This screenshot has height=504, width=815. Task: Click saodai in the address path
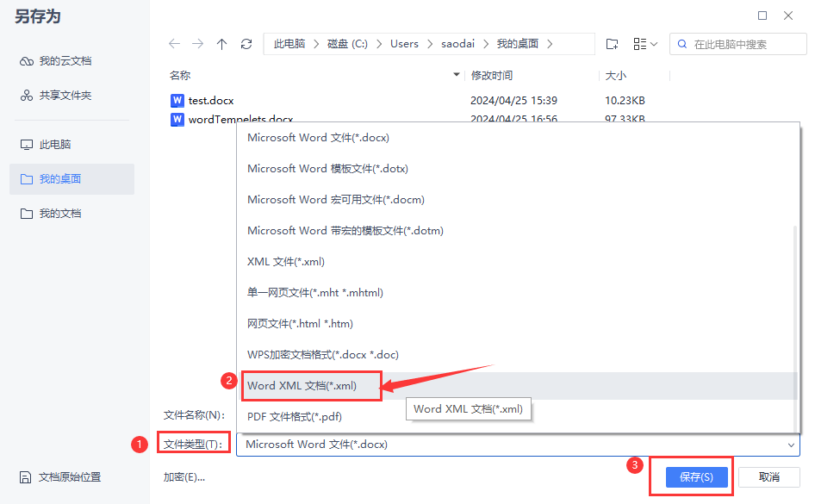tap(458, 44)
